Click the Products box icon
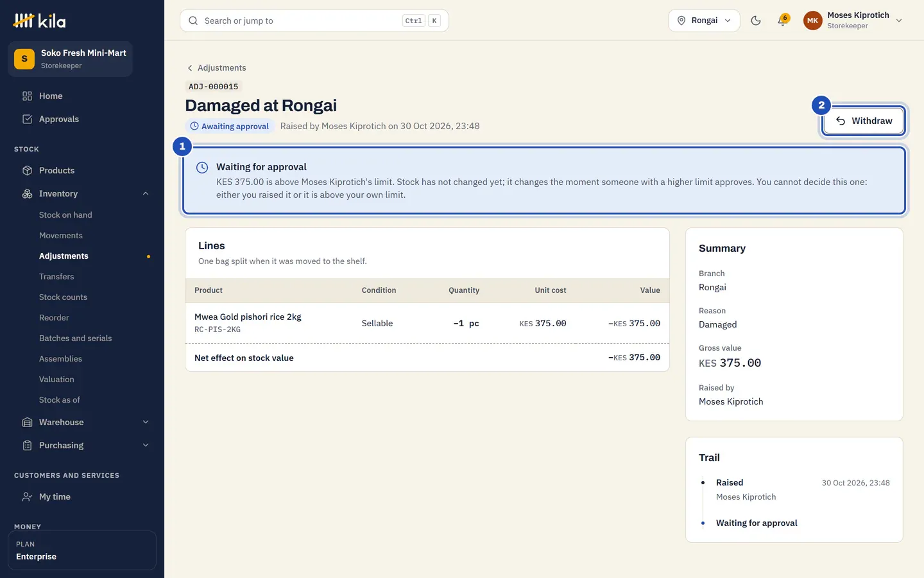Screen dimensions: 924x578 click(27, 171)
